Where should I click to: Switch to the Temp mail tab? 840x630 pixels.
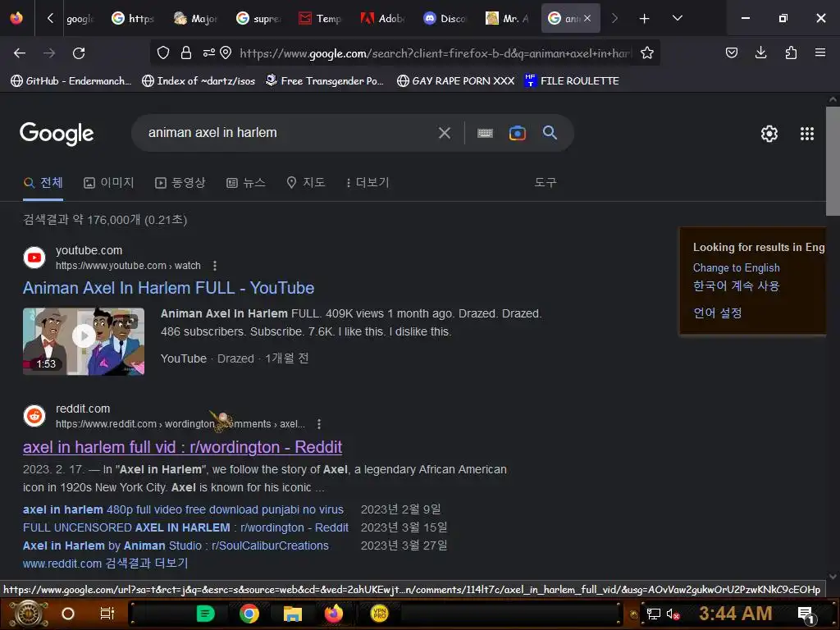(x=321, y=19)
